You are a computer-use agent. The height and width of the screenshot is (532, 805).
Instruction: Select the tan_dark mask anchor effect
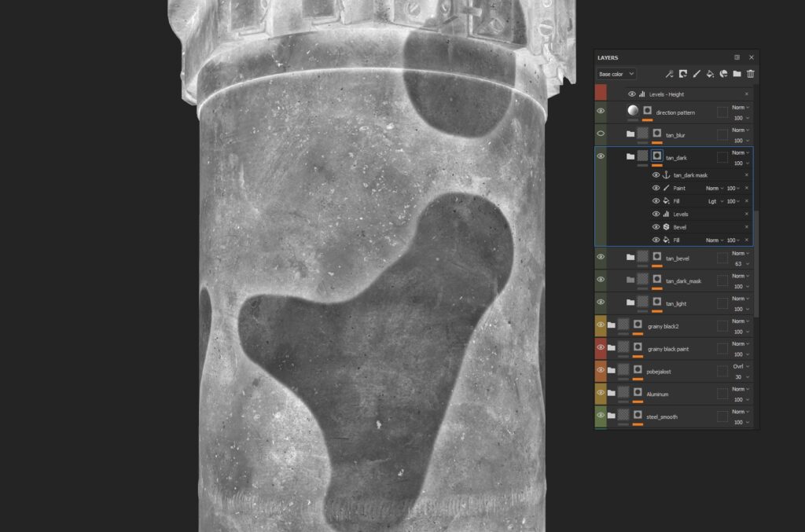pos(690,175)
